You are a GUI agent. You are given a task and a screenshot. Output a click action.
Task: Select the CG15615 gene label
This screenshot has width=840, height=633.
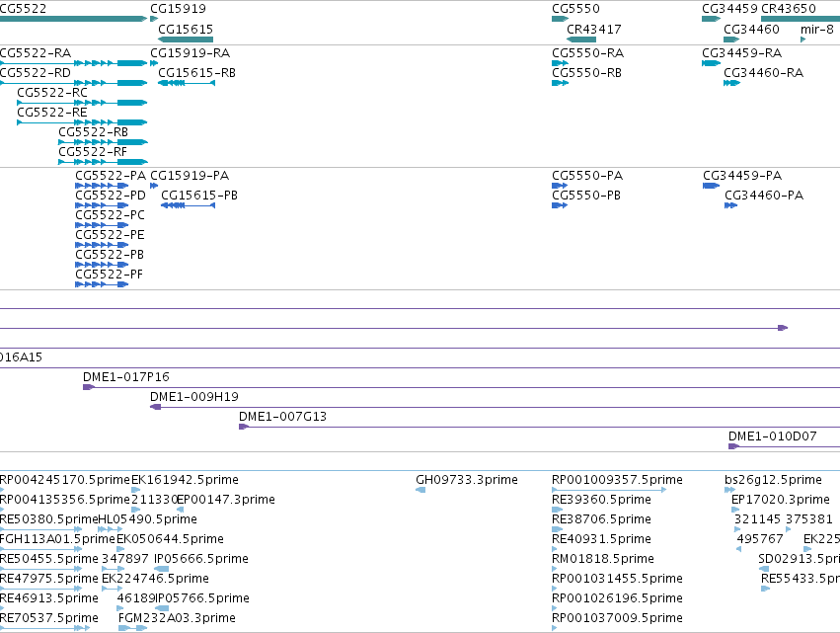click(186, 30)
